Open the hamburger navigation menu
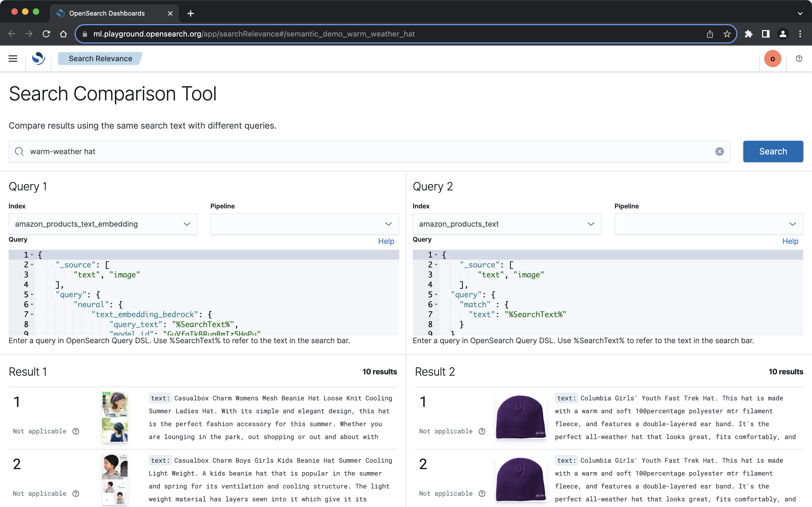The image size is (812, 507). pos(13,59)
